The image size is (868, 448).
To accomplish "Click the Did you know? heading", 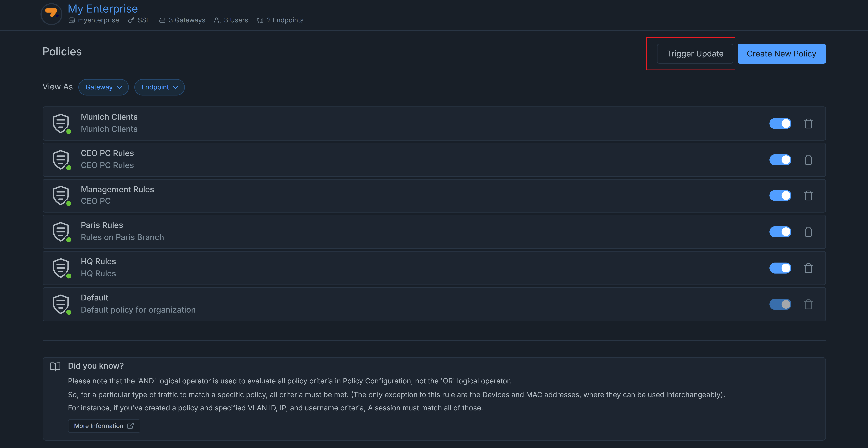I will pos(96,366).
